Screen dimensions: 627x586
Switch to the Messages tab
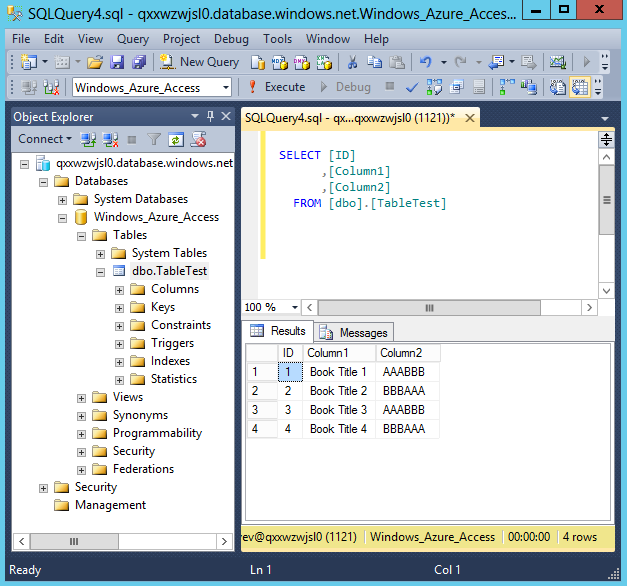tap(355, 332)
